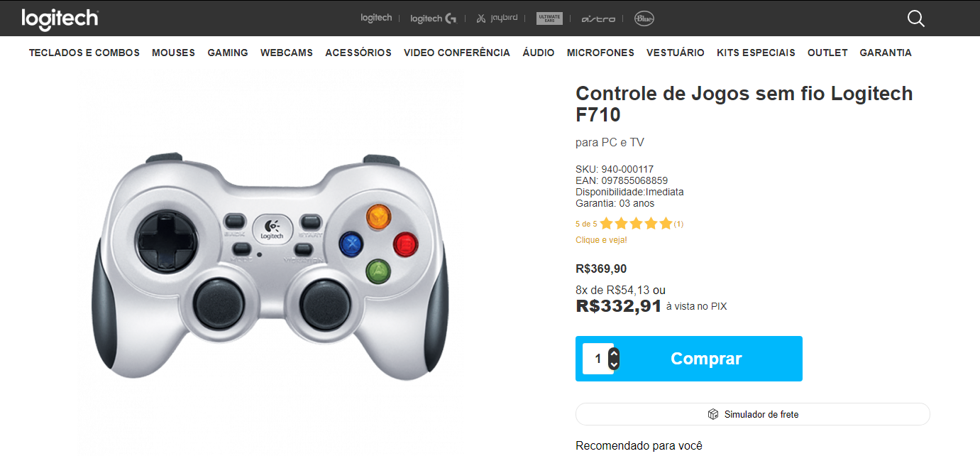Screen dimensions: 980x461
Task: Open the Logitech G brand icon
Action: [433, 18]
